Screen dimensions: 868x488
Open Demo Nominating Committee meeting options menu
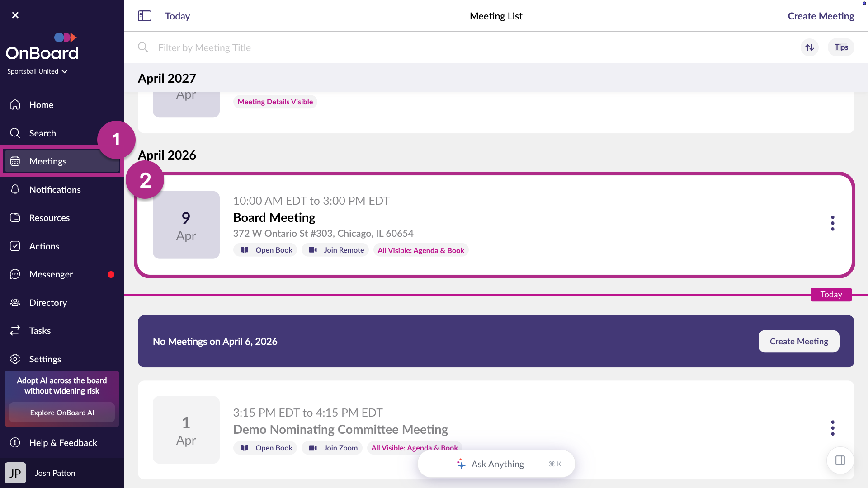click(x=832, y=428)
